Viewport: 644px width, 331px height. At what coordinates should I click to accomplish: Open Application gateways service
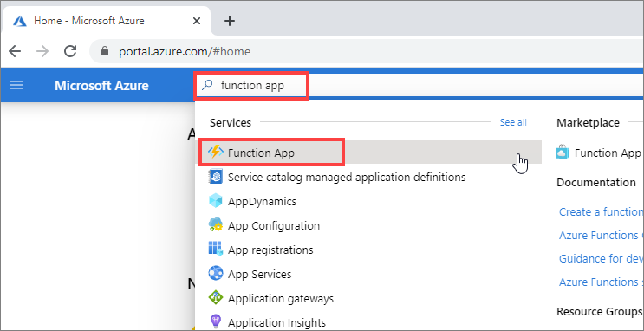pos(281,298)
